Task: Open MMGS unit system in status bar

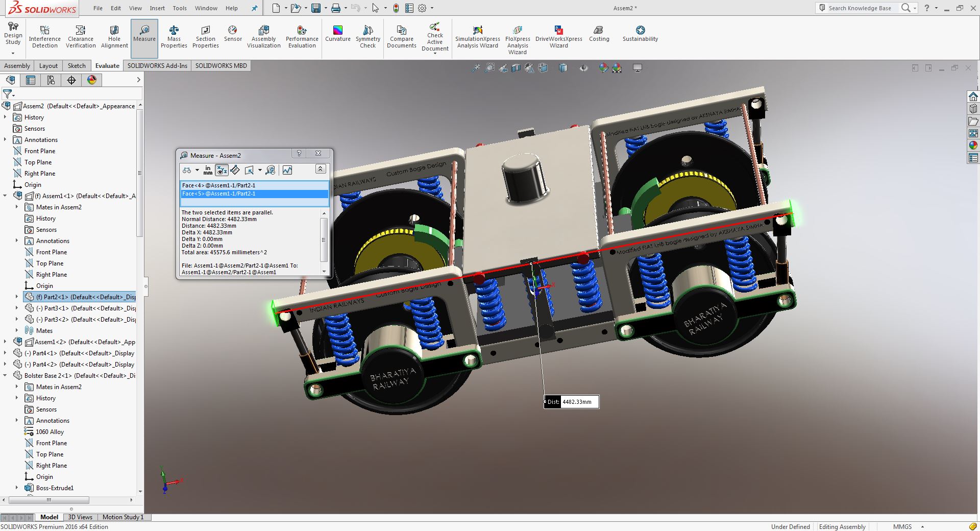Action: tap(902, 526)
